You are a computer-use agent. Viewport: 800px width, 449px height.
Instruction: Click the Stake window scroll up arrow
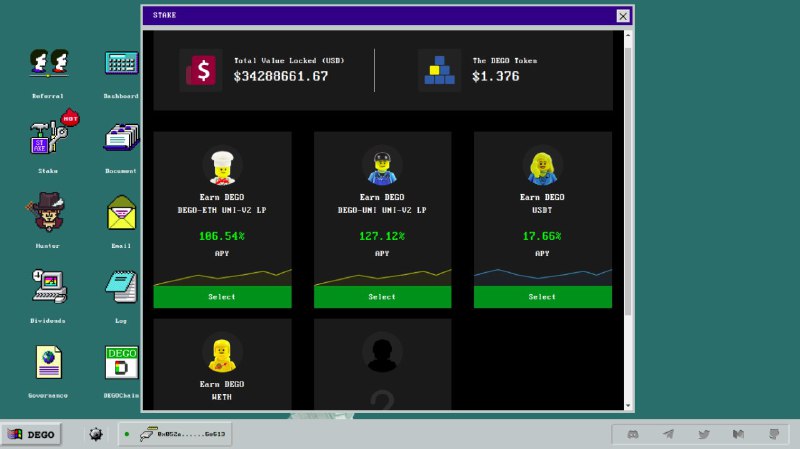(x=628, y=35)
